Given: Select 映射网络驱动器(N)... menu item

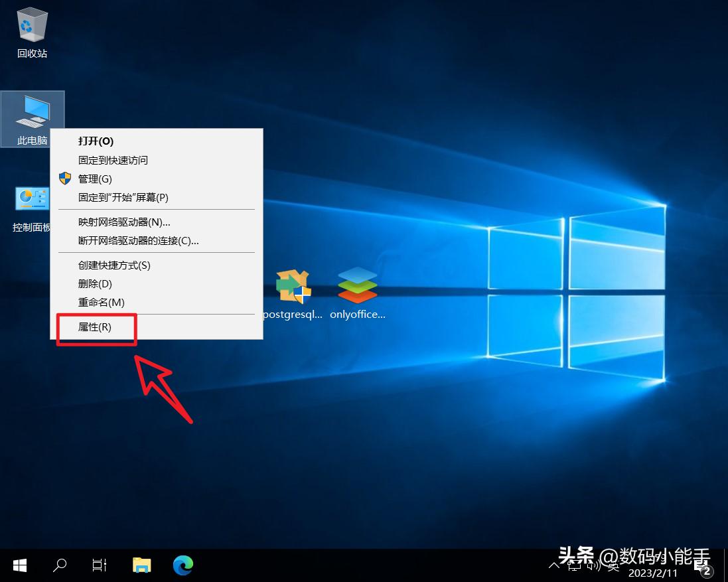Looking at the screenshot, I should pyautogui.click(x=124, y=222).
